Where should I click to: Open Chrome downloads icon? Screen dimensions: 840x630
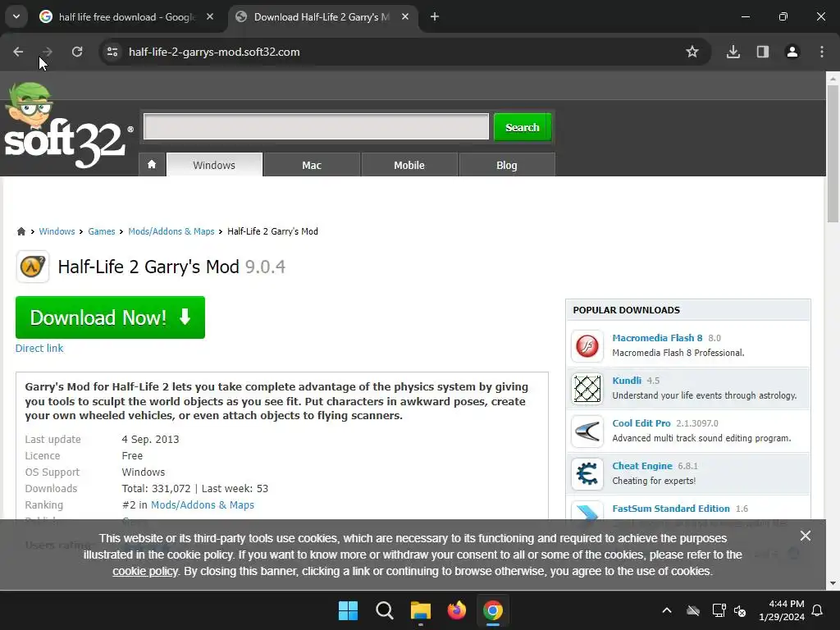tap(733, 52)
